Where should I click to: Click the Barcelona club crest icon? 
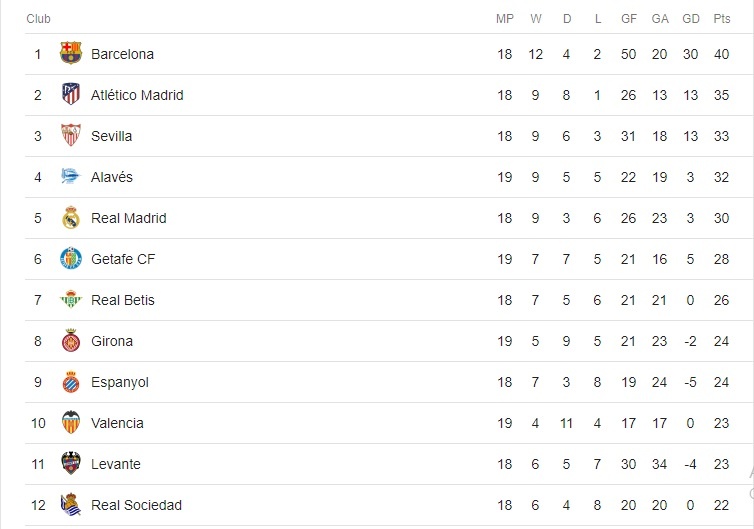(x=70, y=54)
